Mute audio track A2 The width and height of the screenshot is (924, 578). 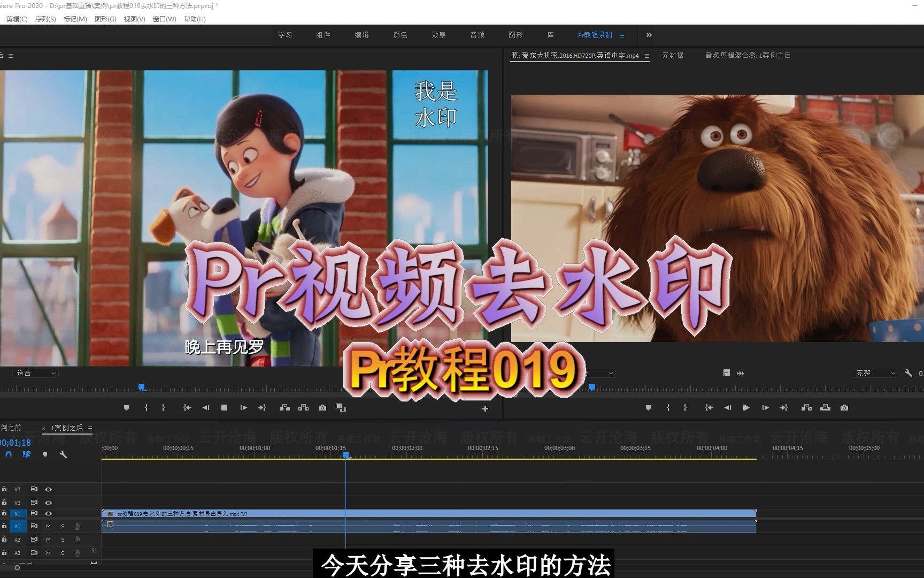point(48,539)
